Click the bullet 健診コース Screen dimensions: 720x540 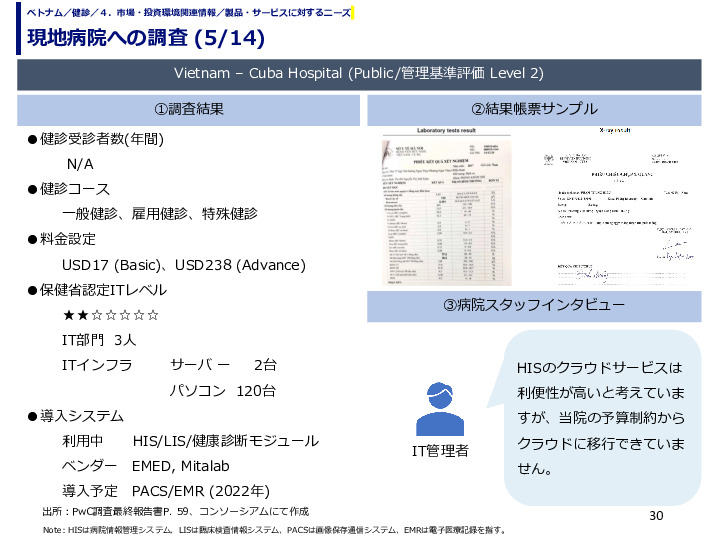[69, 189]
